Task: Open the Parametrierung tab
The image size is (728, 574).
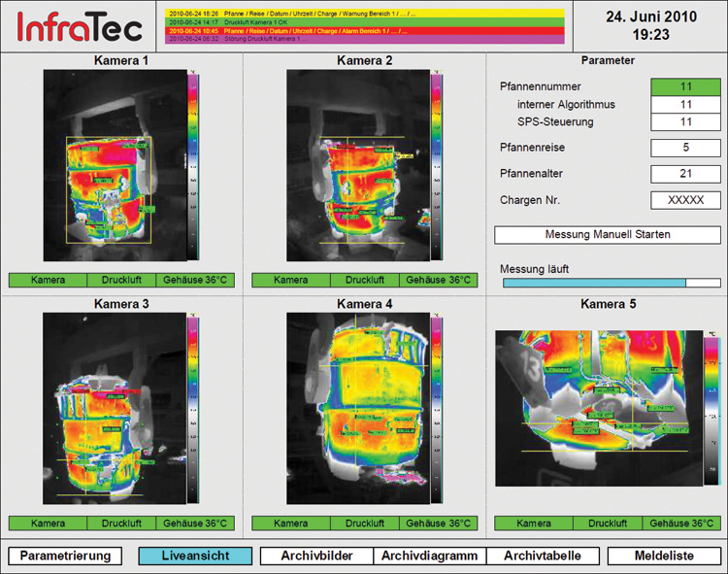Action: click(66, 557)
